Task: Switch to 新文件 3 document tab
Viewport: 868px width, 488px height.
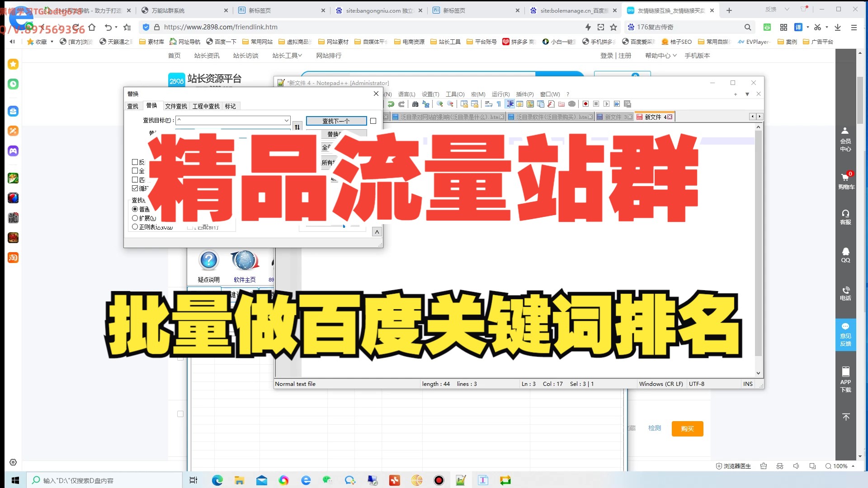Action: tap(614, 117)
